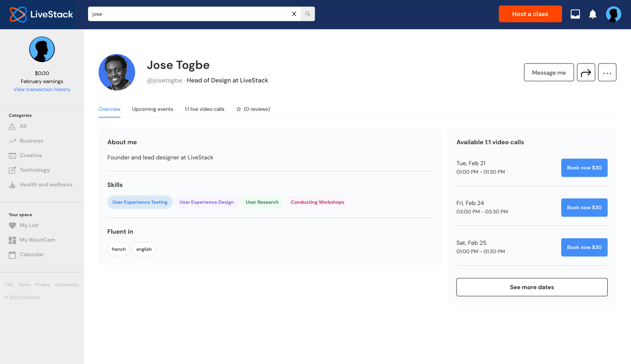Open the Terms footer link
The width and height of the screenshot is (631, 364).
24,285
